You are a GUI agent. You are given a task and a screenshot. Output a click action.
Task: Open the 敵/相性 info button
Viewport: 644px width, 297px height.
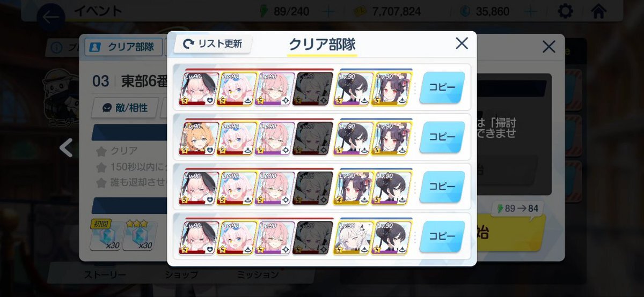coord(125,107)
